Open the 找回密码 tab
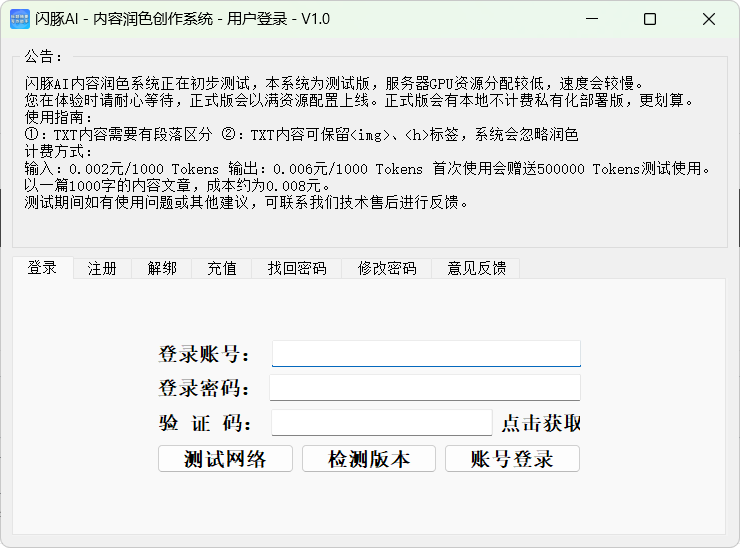The image size is (740, 548). coord(297,268)
